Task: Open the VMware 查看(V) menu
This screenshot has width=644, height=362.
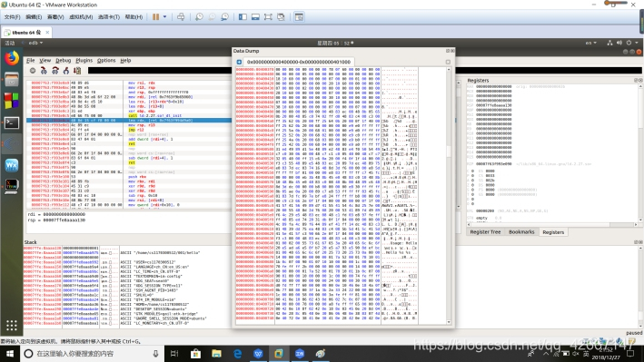Action: click(55, 17)
